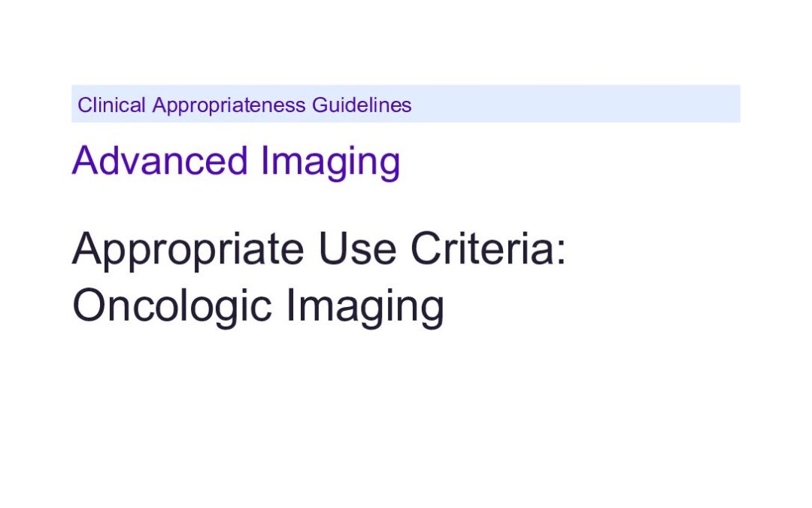Click the capital "O" in "Oncologic"
Screen dimensions: 812x508
89,306
